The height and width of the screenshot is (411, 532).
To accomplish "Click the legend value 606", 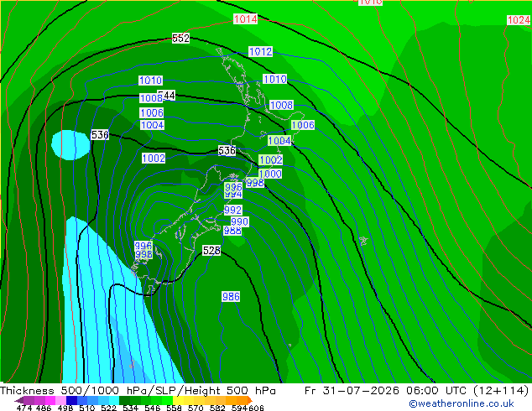I will 256,408.
